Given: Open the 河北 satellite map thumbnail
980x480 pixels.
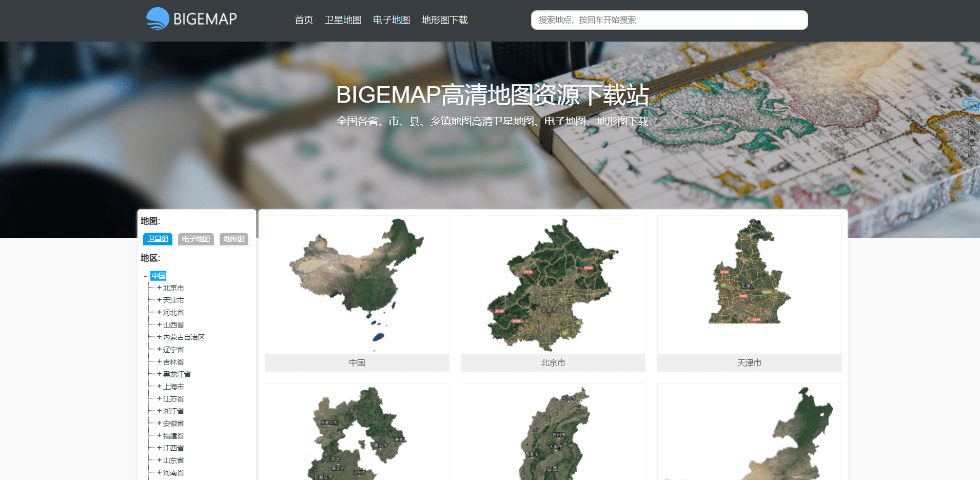Looking at the screenshot, I should pyautogui.click(x=357, y=432).
